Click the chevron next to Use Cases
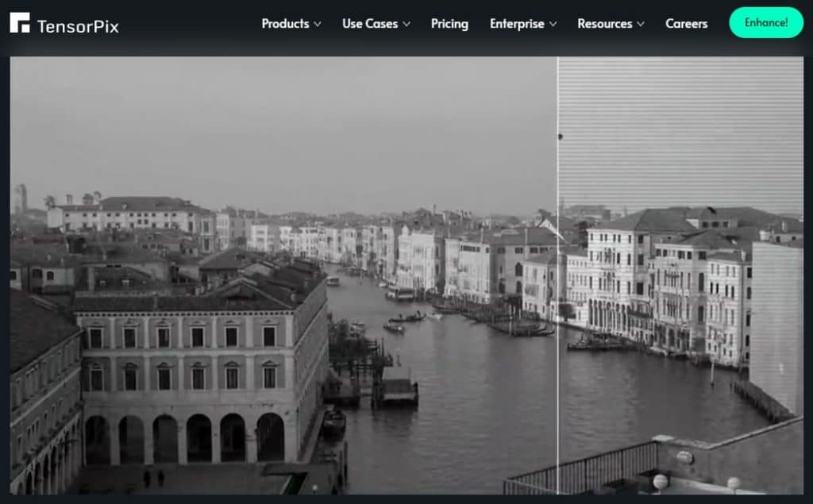The width and height of the screenshot is (813, 504). click(x=406, y=25)
